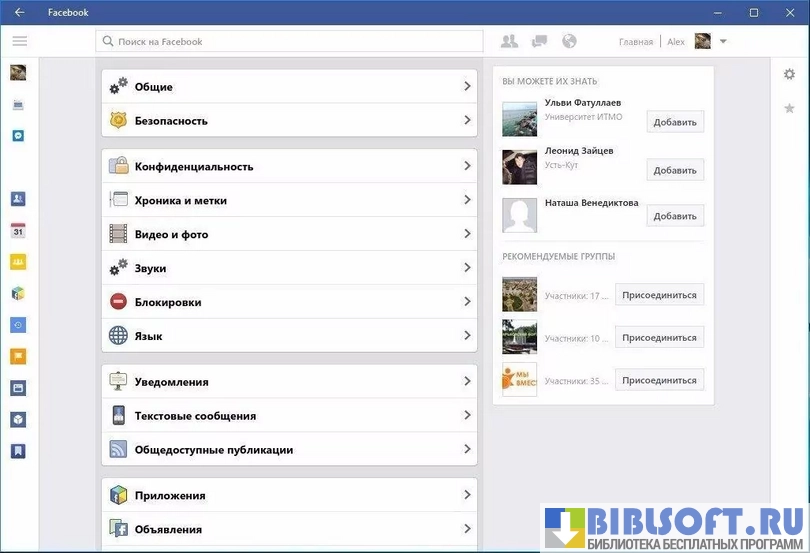The width and height of the screenshot is (810, 553).
Task: Open the hamburger menu icon
Action: (x=20, y=41)
